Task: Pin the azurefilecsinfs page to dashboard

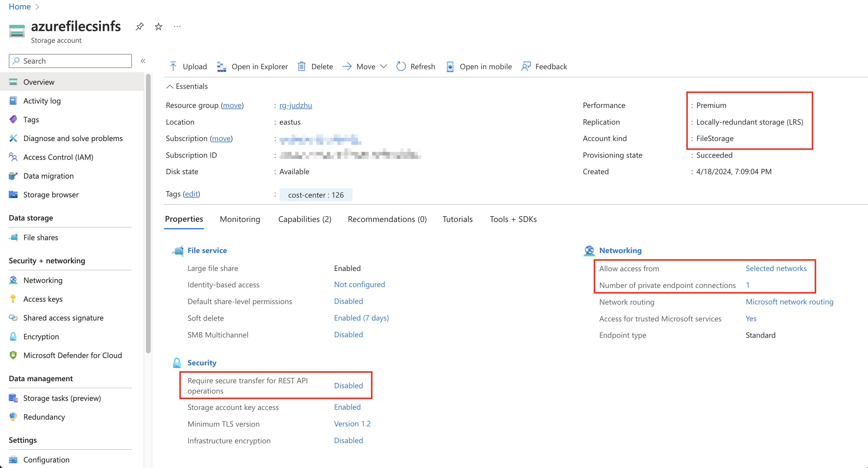Action: pyautogui.click(x=139, y=26)
